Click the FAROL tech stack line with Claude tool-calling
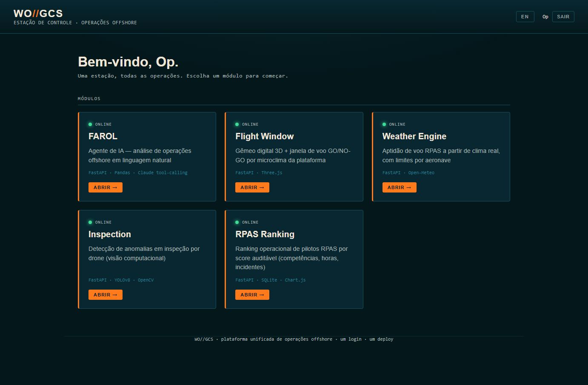The width and height of the screenshot is (588, 385). (x=138, y=173)
